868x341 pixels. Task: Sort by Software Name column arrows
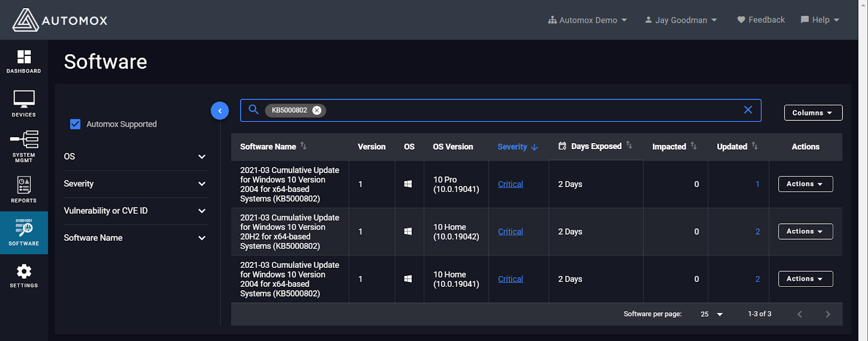(x=303, y=146)
